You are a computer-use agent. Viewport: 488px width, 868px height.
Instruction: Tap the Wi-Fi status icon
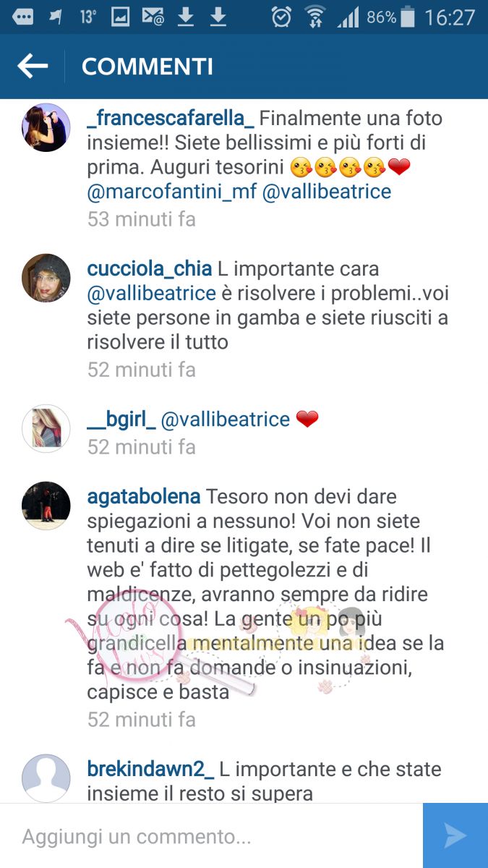(x=315, y=17)
